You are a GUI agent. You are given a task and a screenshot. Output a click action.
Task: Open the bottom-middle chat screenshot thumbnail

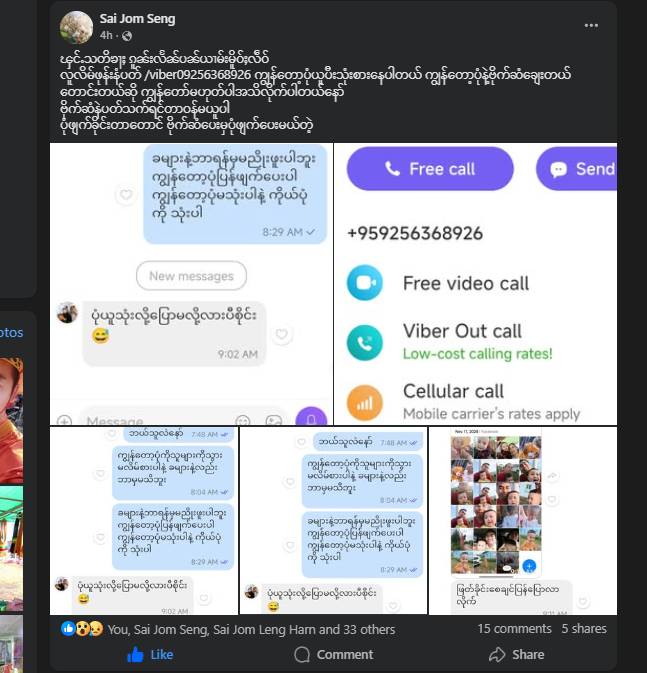click(x=334, y=521)
